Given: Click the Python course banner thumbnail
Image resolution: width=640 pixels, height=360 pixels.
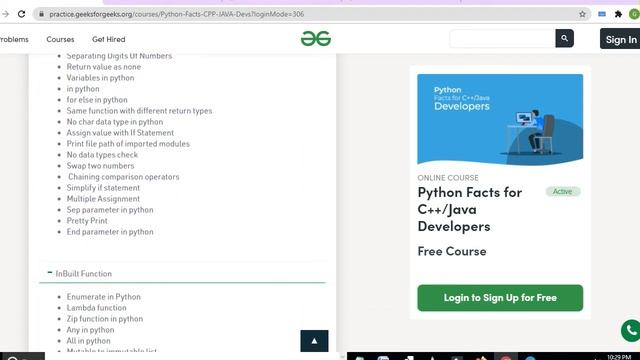Looking at the screenshot, I should 500,120.
